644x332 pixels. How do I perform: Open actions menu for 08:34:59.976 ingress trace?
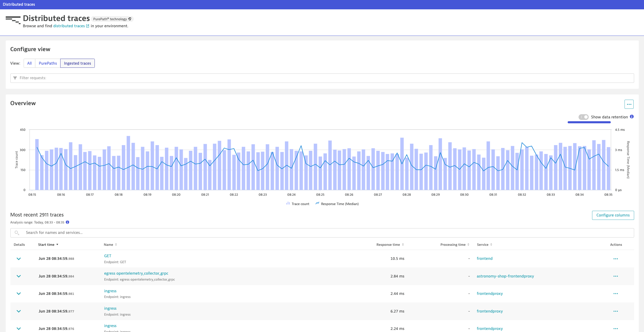click(616, 329)
